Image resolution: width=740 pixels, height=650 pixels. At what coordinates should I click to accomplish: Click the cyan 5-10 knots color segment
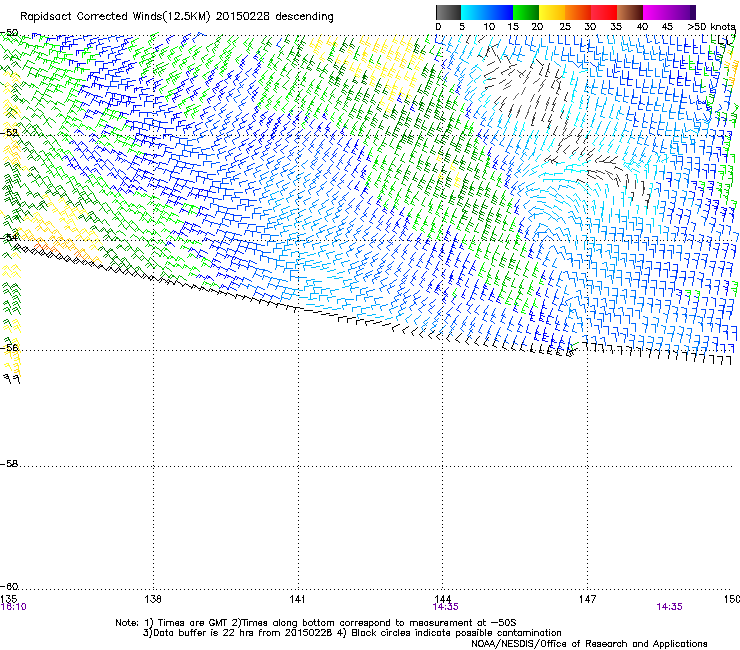tap(474, 12)
